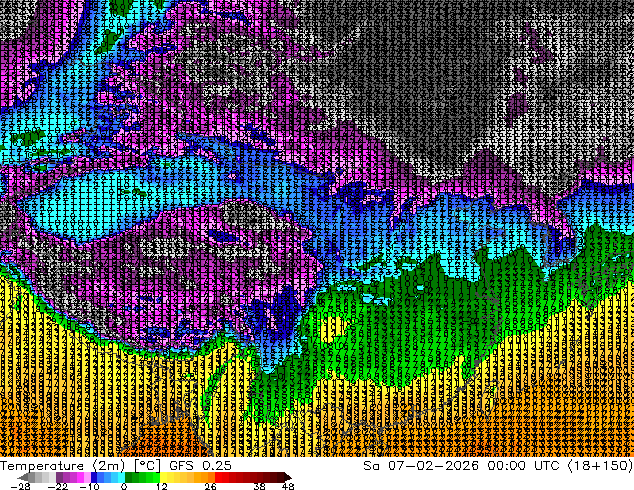Click the '0' legend value
634x490 pixels.
[124, 486]
